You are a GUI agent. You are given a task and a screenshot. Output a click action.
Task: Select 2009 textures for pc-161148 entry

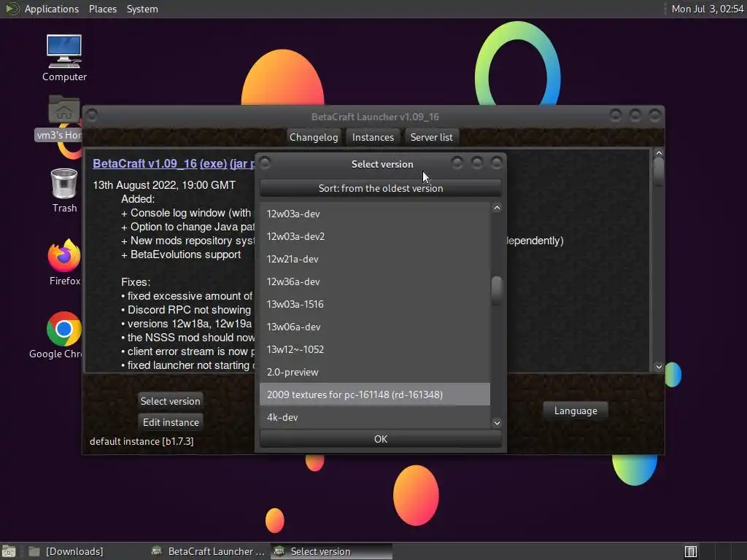click(374, 394)
